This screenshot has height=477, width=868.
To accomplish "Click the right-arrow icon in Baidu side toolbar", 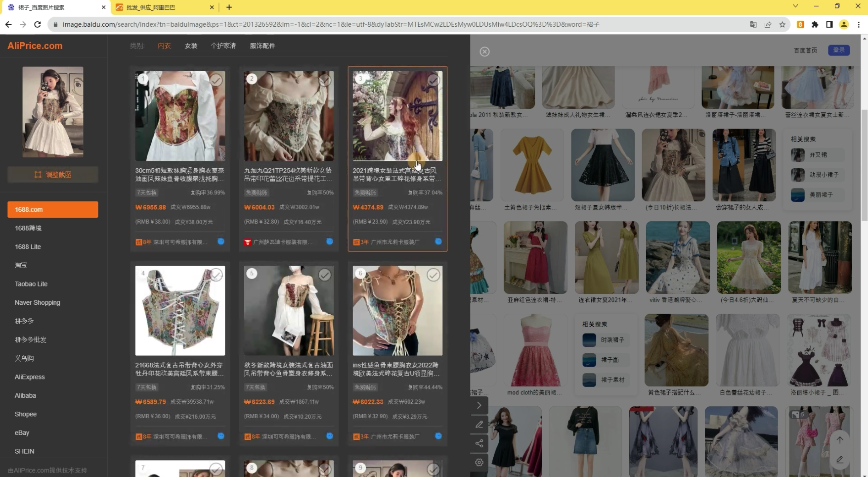I will 479,405.
